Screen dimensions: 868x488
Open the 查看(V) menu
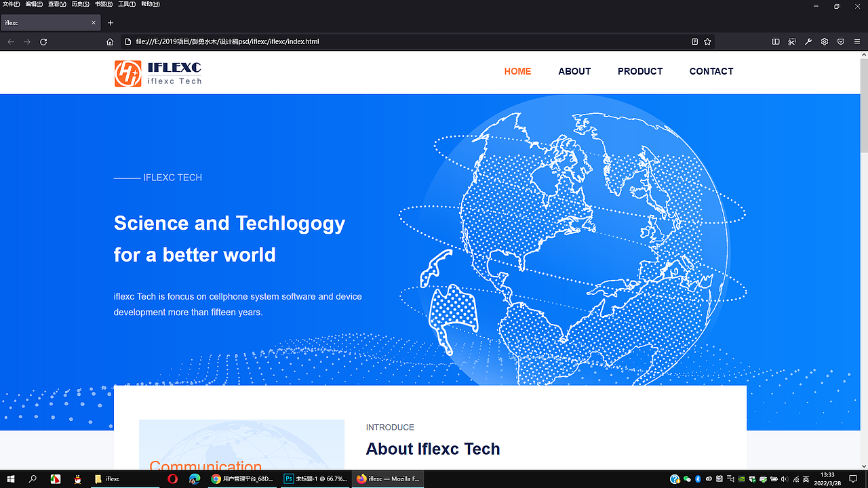tap(57, 4)
